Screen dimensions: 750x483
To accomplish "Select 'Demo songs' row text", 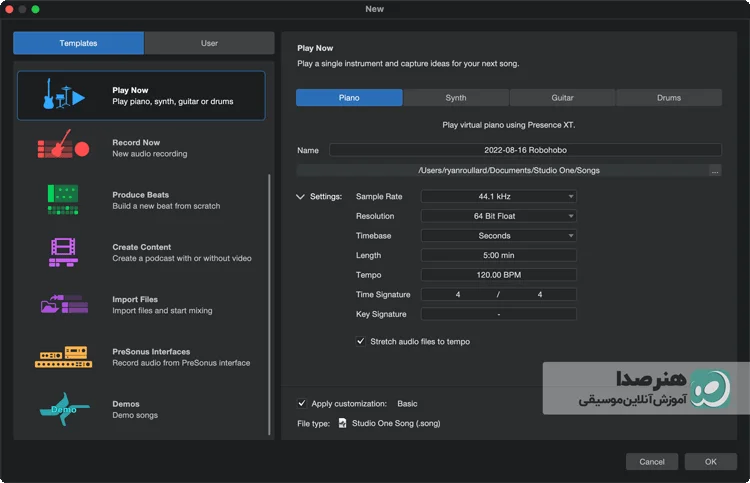I will point(135,415).
